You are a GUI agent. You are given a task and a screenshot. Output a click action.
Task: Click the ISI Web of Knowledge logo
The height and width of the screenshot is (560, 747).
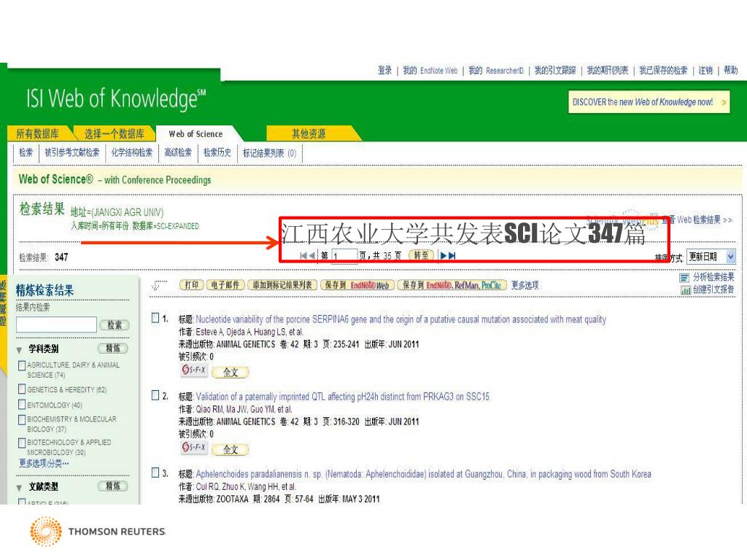pyautogui.click(x=116, y=98)
